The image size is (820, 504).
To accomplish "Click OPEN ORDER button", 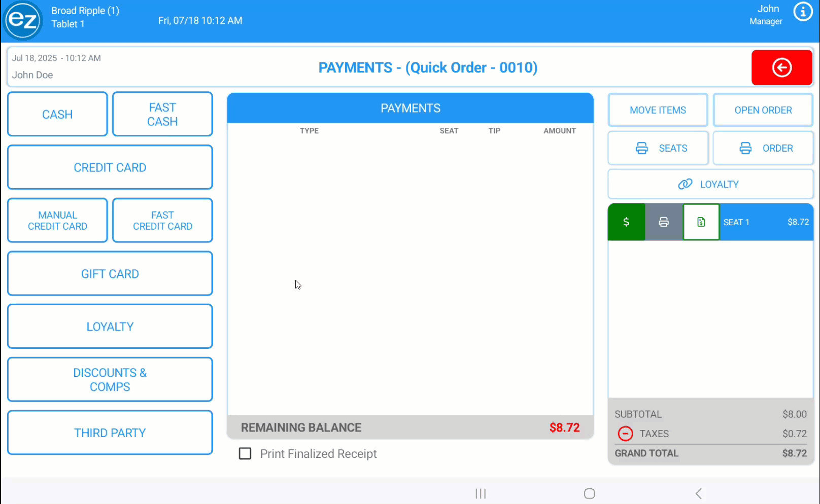I will (763, 110).
